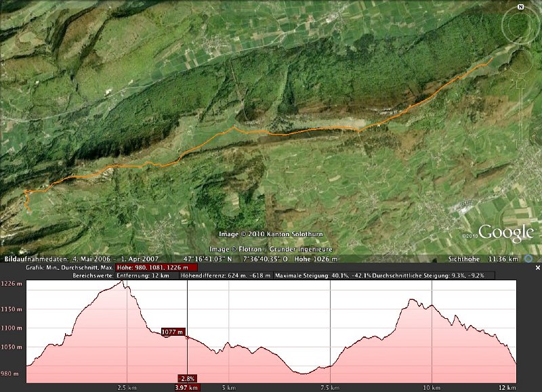Click the zoom-in top of the zoom slider
This screenshot has height=392, width=542.
(521, 83)
